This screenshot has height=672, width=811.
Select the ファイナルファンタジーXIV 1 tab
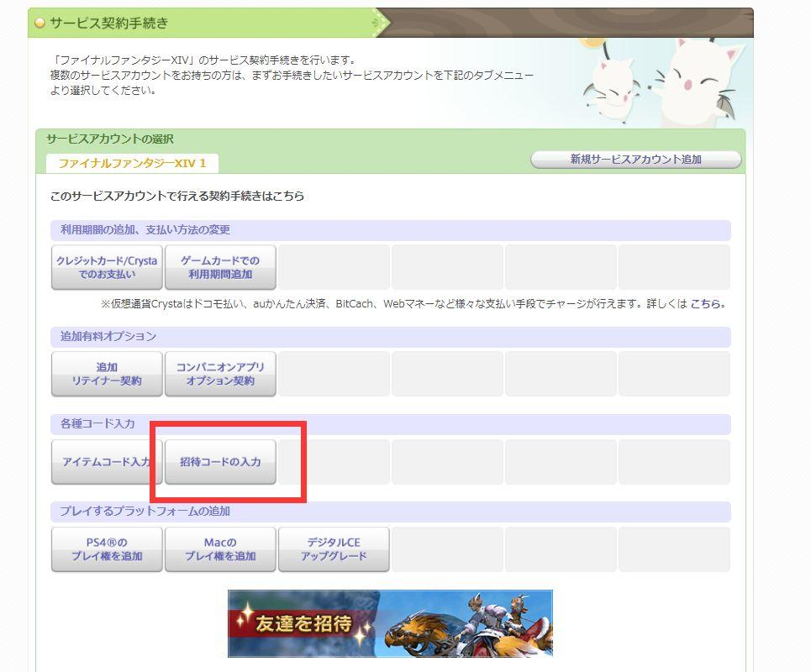132,163
